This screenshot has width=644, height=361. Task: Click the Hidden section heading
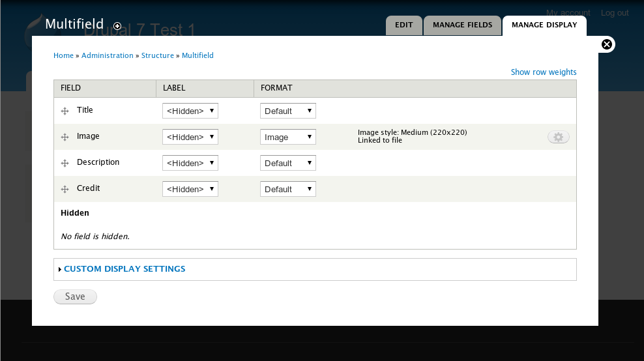75,212
